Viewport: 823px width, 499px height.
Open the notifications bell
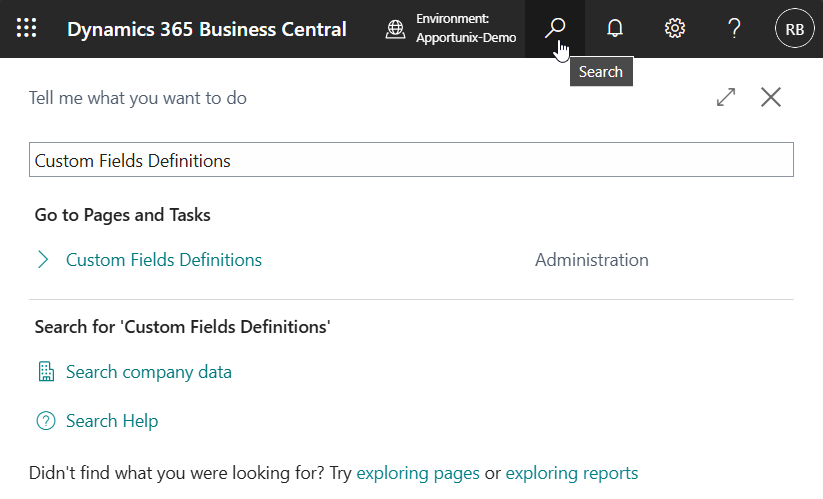pyautogui.click(x=615, y=29)
